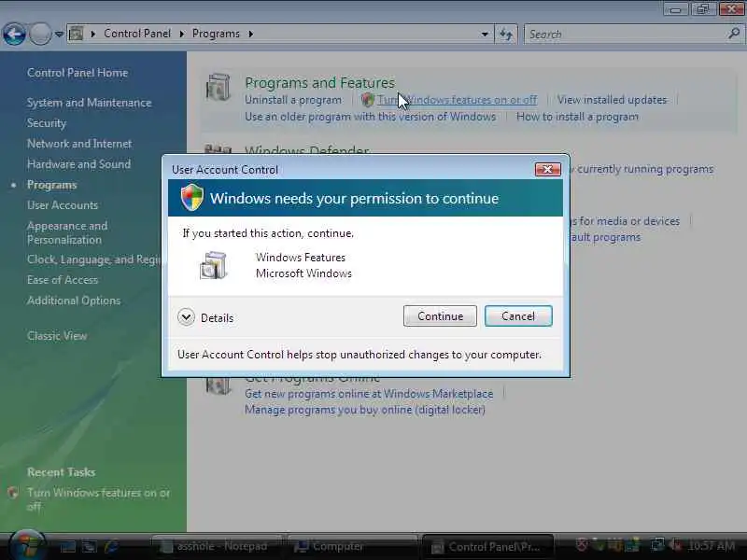Click the volume speaker tray icon
Image resolution: width=747 pixels, height=560 pixels.
[x=674, y=545]
